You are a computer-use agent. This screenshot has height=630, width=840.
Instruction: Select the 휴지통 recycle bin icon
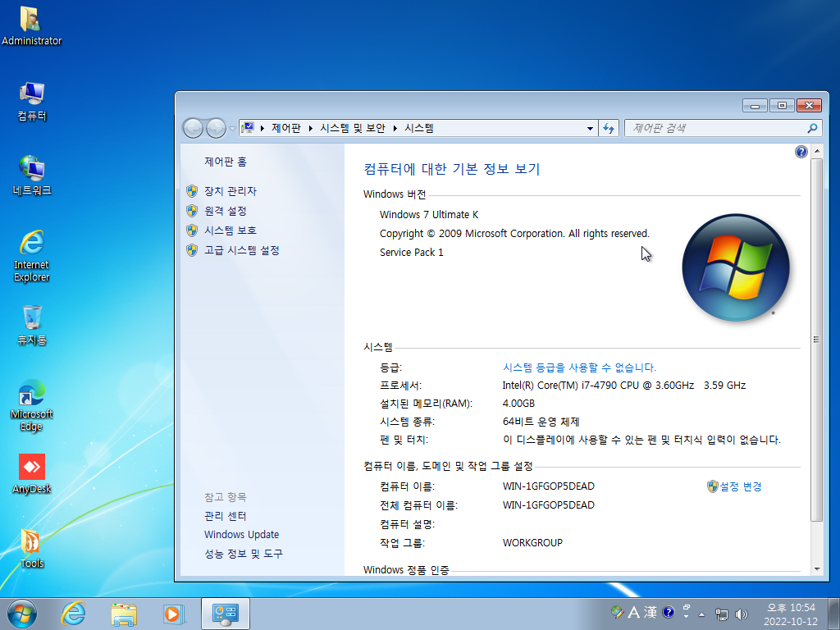click(x=32, y=325)
